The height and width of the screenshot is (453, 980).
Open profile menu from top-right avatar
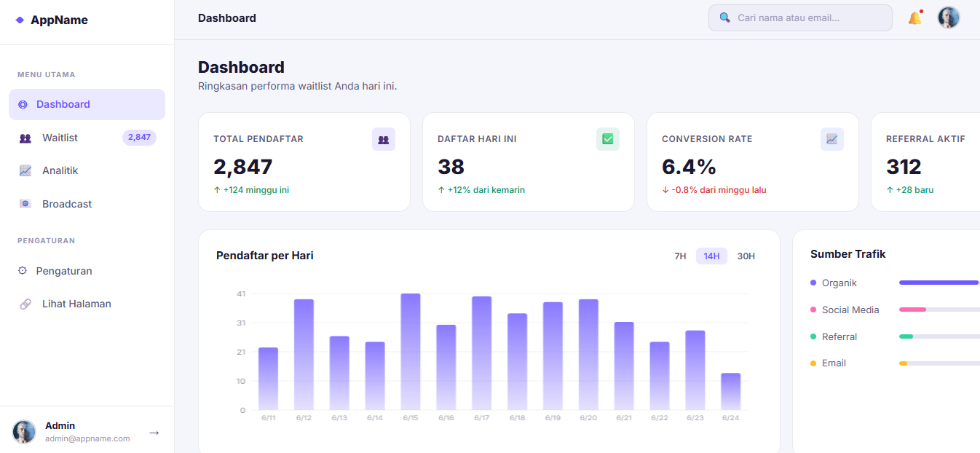pyautogui.click(x=949, y=17)
